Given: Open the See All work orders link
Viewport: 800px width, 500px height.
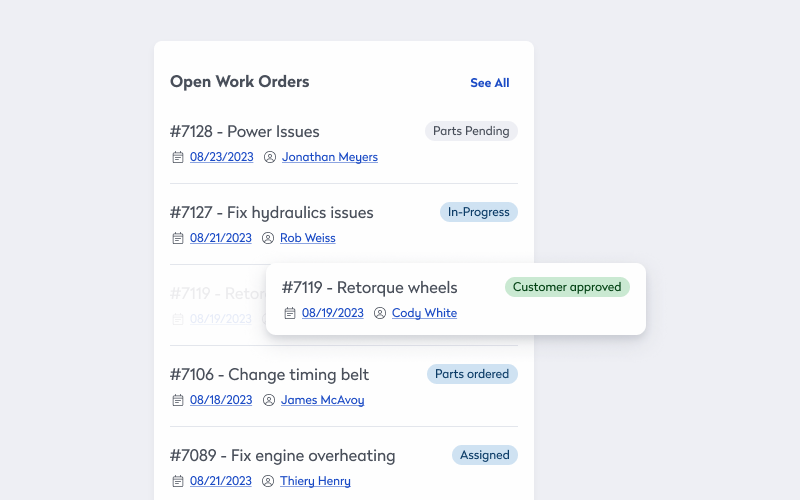Looking at the screenshot, I should (490, 83).
